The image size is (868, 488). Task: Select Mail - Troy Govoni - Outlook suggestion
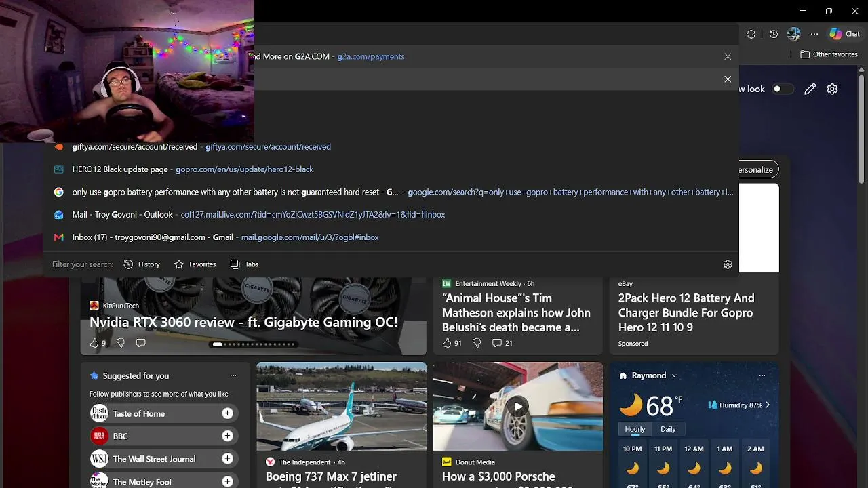click(391, 214)
